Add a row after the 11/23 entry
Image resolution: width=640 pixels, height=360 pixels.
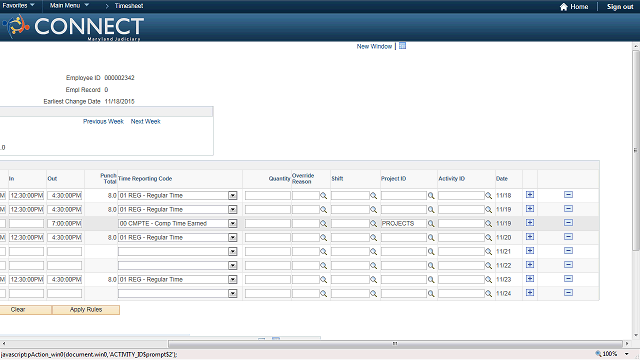pyautogui.click(x=530, y=279)
